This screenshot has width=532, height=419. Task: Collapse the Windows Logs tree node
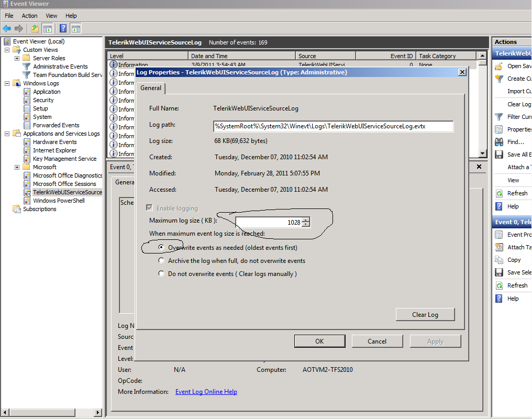pos(7,83)
